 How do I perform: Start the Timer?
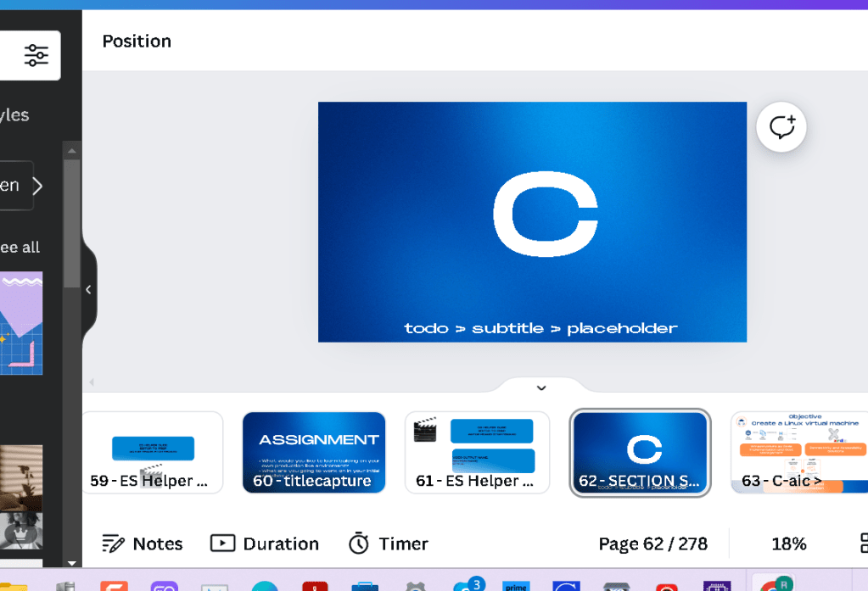click(388, 544)
